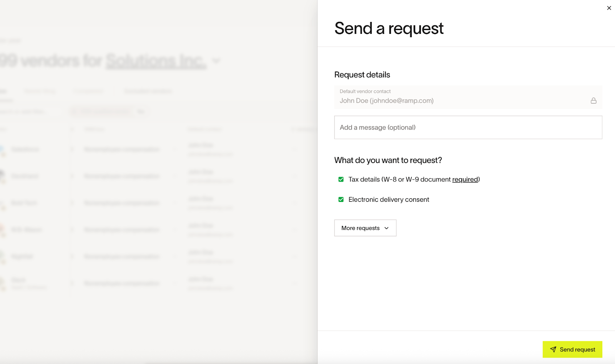
Task: Click the Add a message text field
Action: (x=468, y=128)
